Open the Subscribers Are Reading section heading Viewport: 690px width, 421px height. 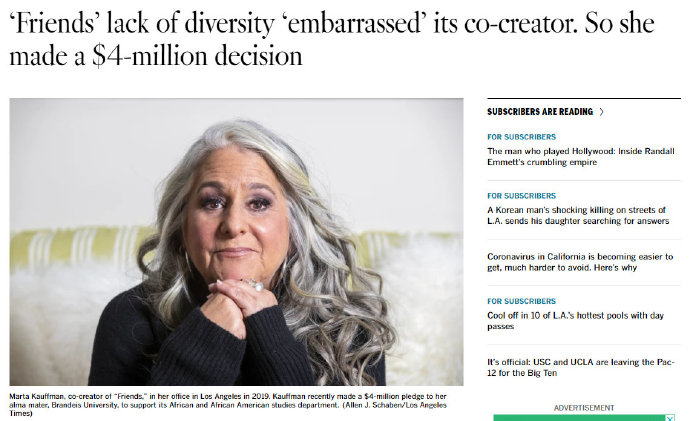point(540,112)
